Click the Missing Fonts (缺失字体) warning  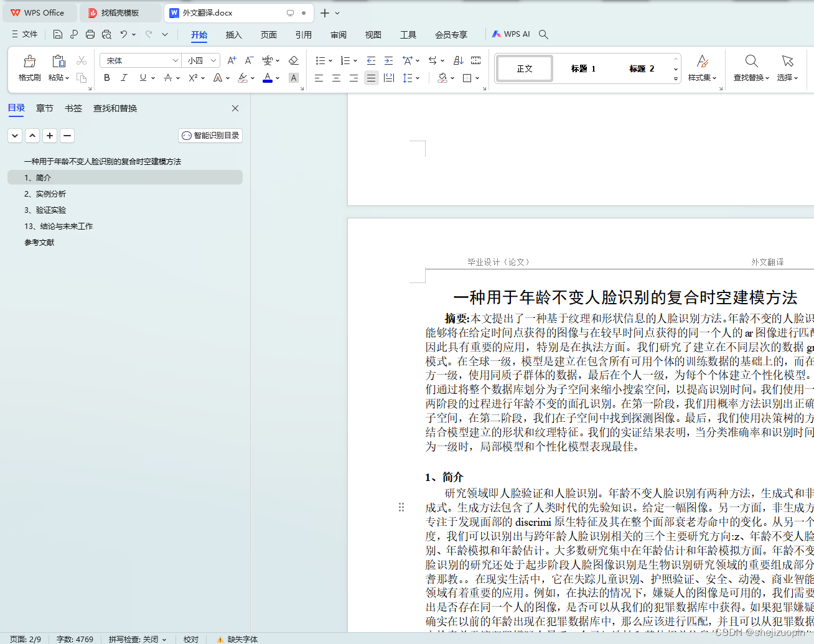coord(237,639)
